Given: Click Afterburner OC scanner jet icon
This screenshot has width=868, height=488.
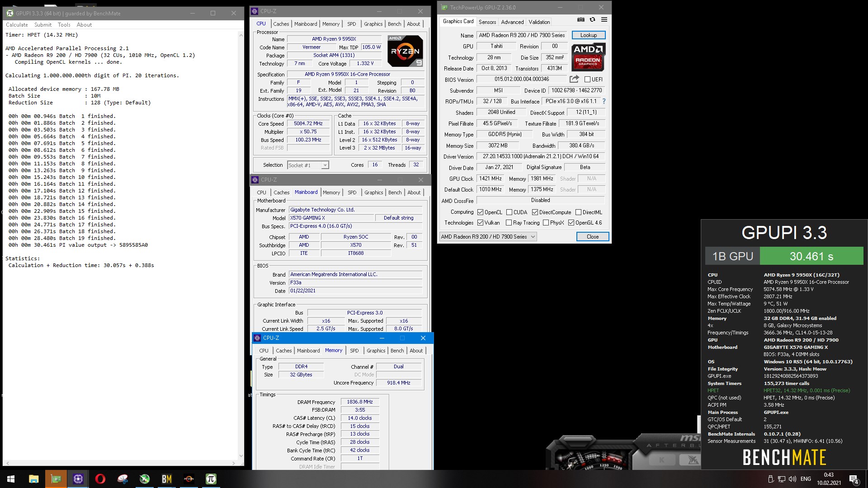Looking at the screenshot, I should [x=692, y=460].
